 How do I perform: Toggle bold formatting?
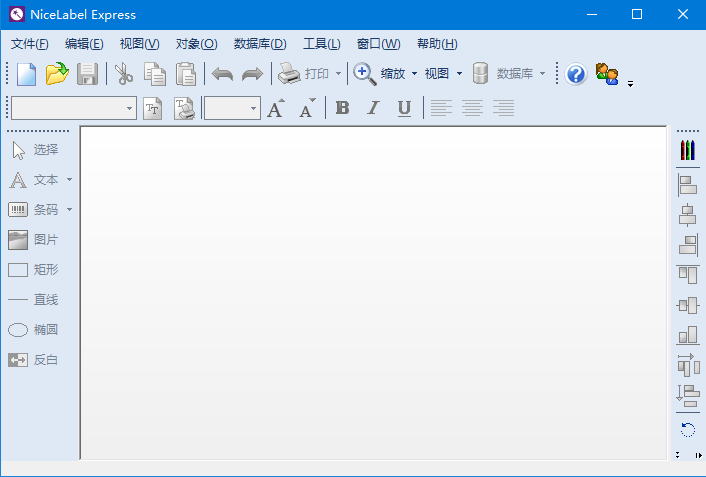tap(343, 108)
